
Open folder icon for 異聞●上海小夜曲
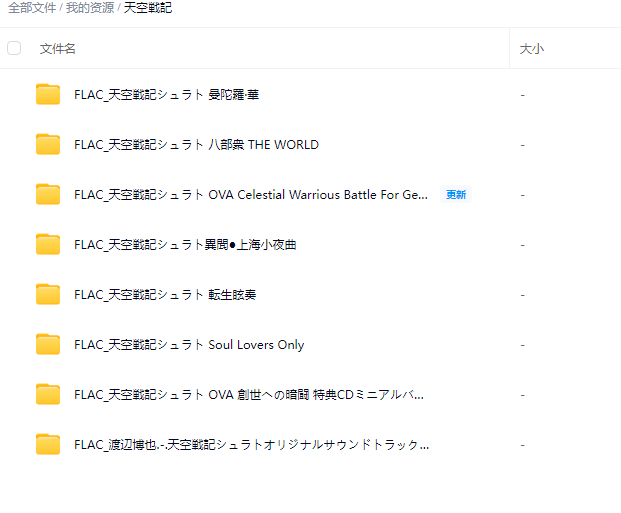[x=48, y=244]
